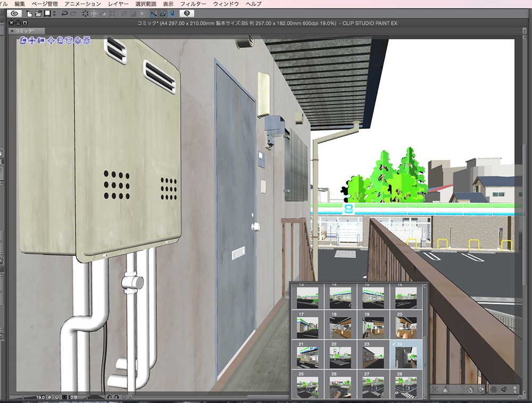Select the コミック* canvas tab
The width and height of the screenshot is (532, 403).
pyautogui.click(x=27, y=30)
